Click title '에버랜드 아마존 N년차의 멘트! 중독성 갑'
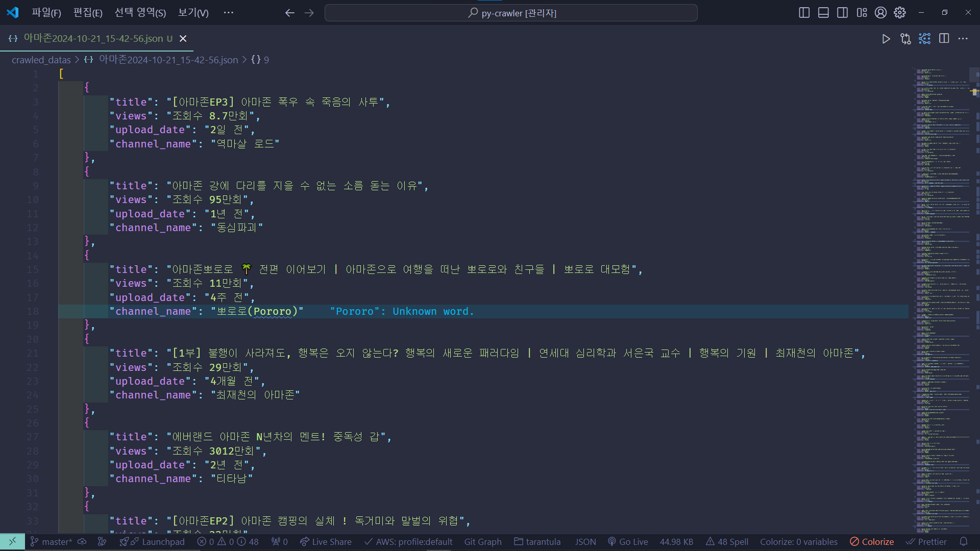This screenshot has height=551, width=980. [x=276, y=437]
